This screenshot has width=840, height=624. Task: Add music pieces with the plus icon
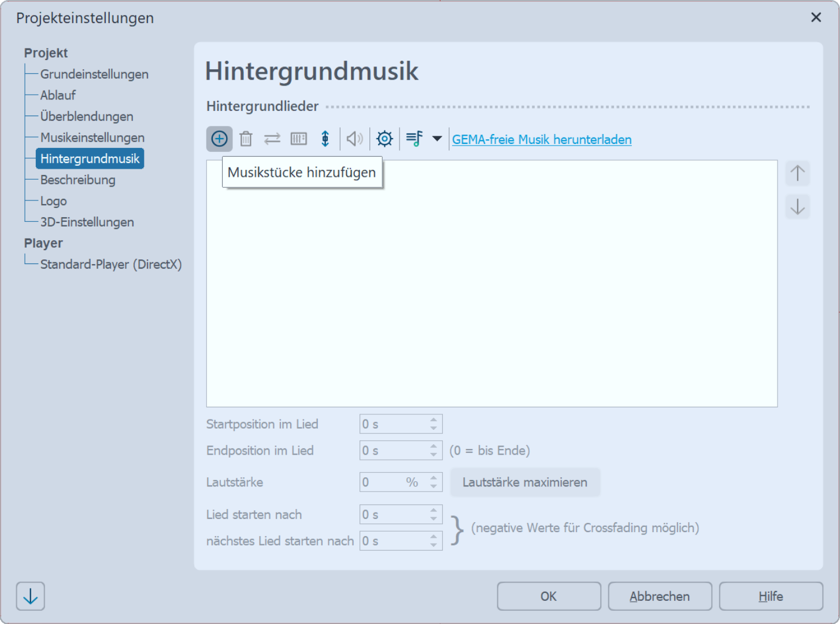[x=219, y=139]
